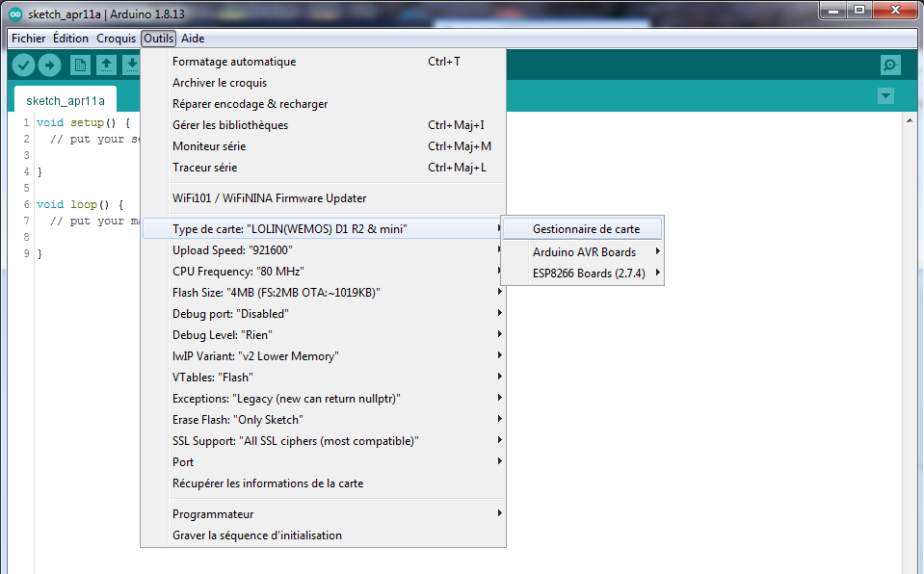The height and width of the screenshot is (574, 924).
Task: Create a new sketch with the New icon
Action: (x=80, y=65)
